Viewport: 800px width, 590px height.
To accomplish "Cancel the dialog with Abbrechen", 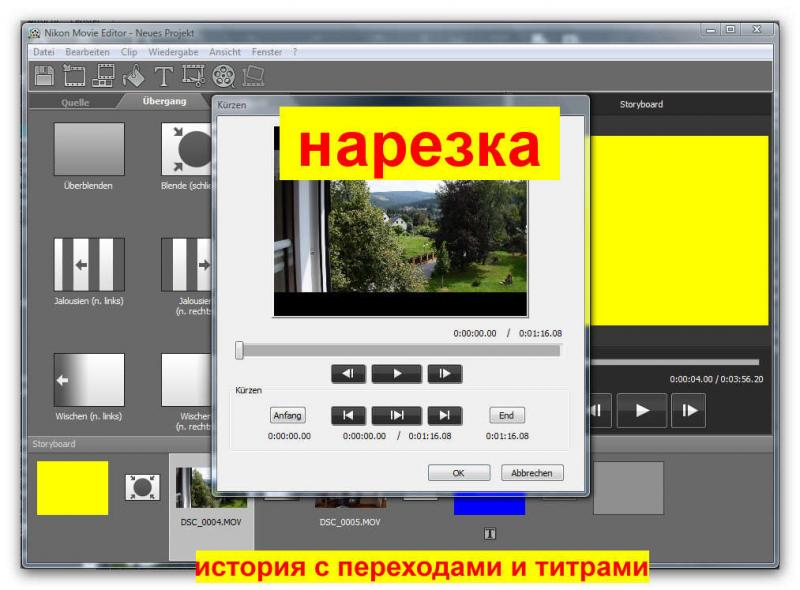I will (532, 473).
